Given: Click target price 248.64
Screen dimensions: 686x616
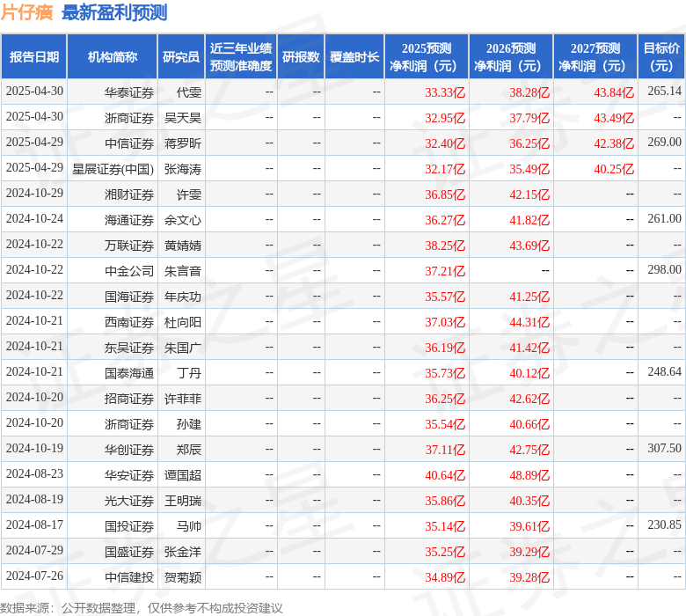Looking at the screenshot, I should click(x=665, y=371).
